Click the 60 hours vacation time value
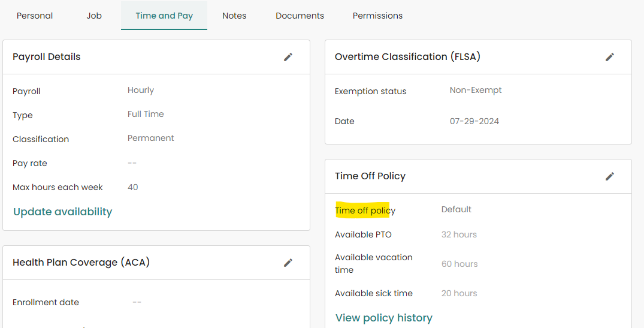This screenshot has height=328, width=644. [x=459, y=264]
